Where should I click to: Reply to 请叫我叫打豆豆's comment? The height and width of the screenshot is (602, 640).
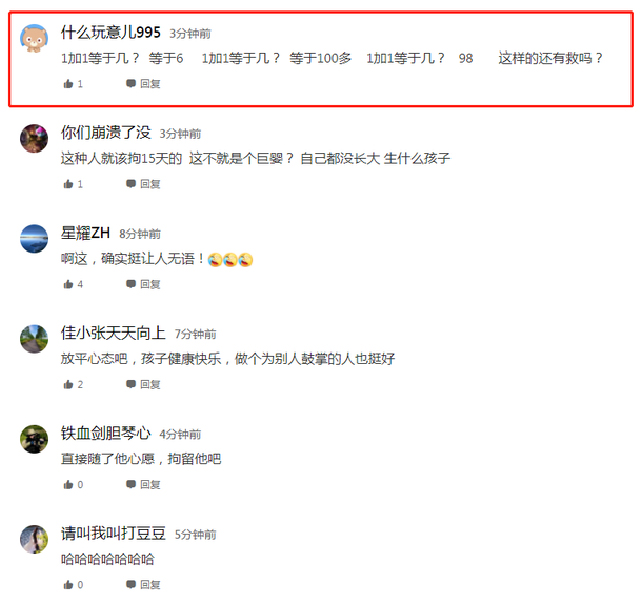[143, 585]
